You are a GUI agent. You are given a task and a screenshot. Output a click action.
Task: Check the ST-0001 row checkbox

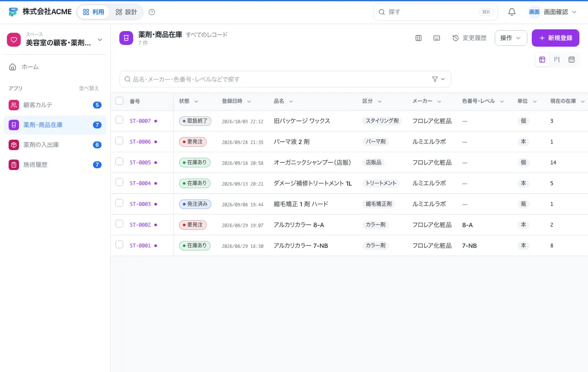pyautogui.click(x=119, y=245)
